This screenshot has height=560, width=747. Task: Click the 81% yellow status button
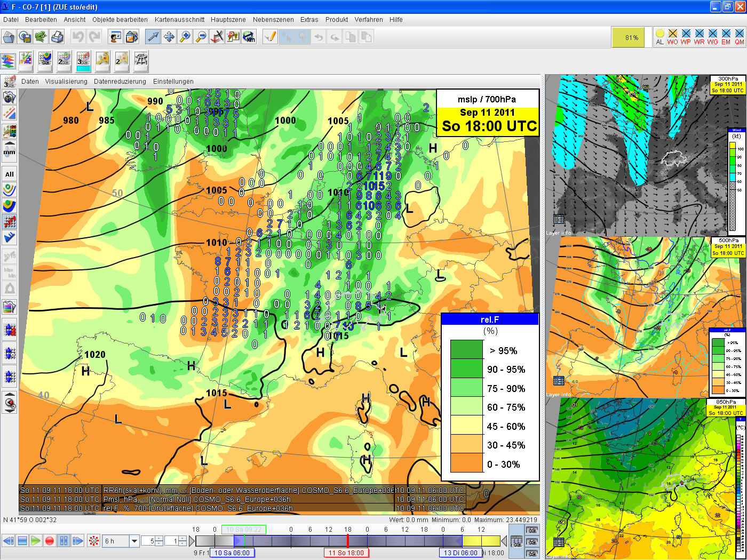[x=632, y=37]
